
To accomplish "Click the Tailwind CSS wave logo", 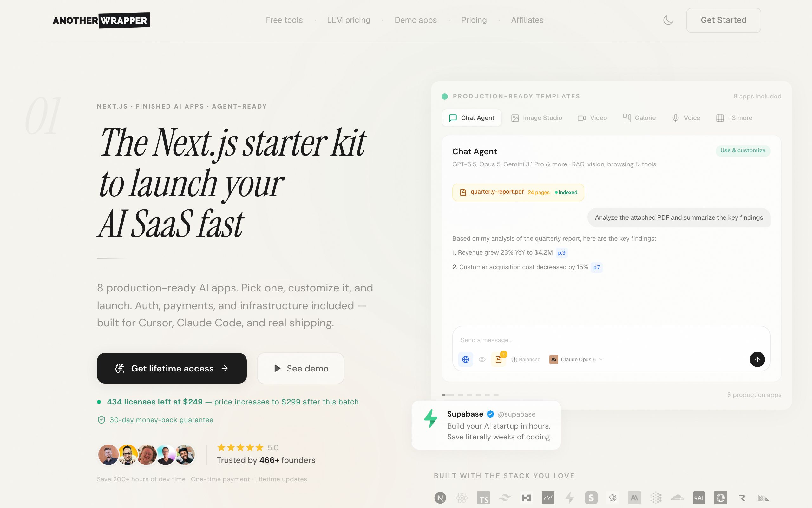I will point(505,498).
